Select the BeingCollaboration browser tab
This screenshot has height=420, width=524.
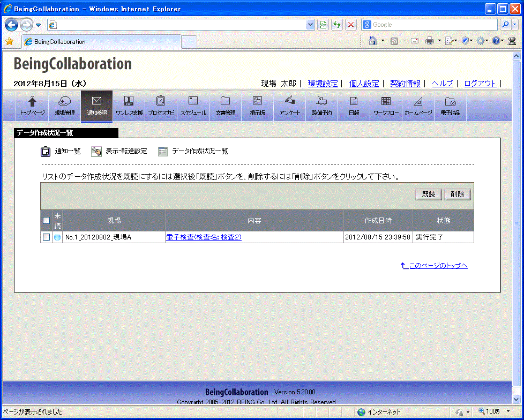click(x=102, y=42)
